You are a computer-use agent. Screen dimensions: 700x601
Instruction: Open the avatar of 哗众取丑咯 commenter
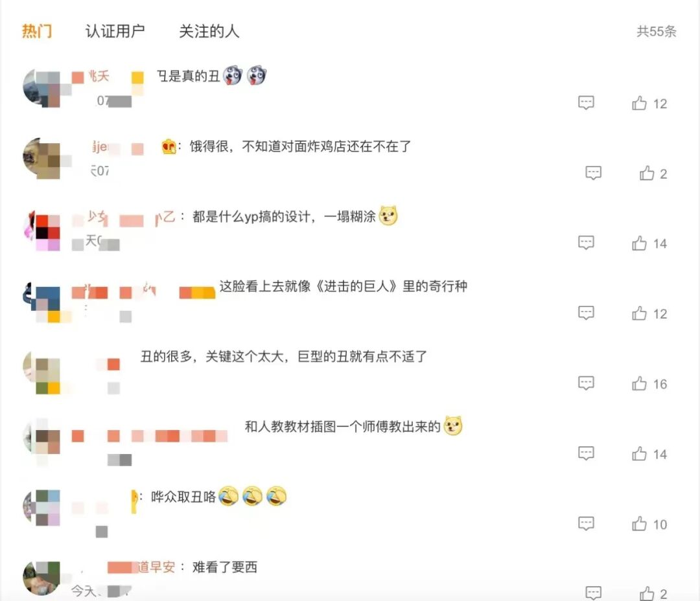click(41, 508)
